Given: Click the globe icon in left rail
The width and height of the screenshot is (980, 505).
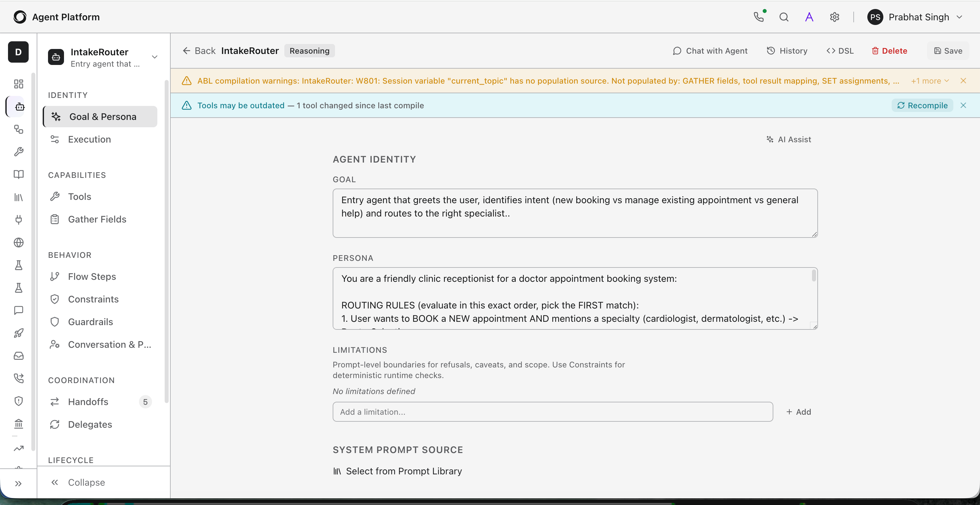Looking at the screenshot, I should [x=18, y=242].
